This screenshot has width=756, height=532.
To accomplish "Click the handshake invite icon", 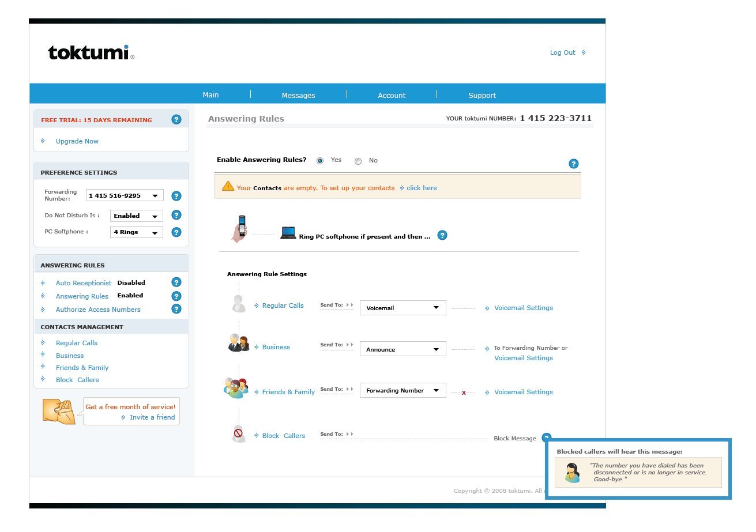I will 59,412.
